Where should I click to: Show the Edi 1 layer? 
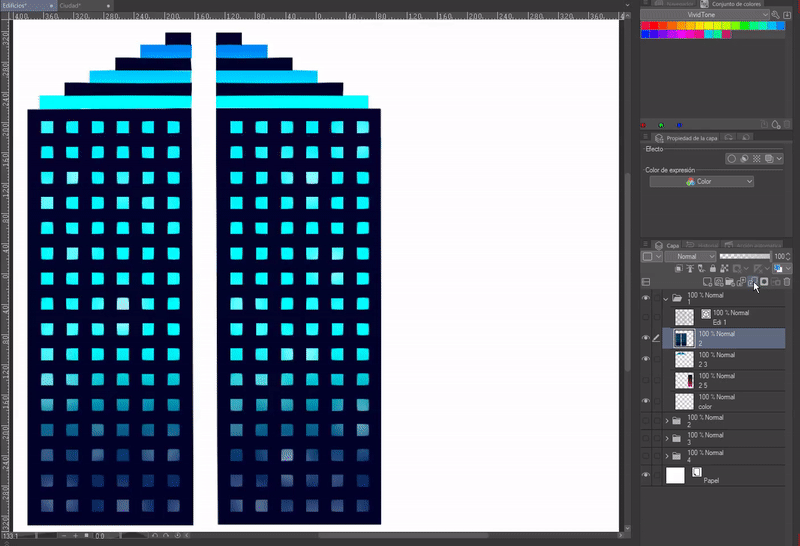pos(646,317)
